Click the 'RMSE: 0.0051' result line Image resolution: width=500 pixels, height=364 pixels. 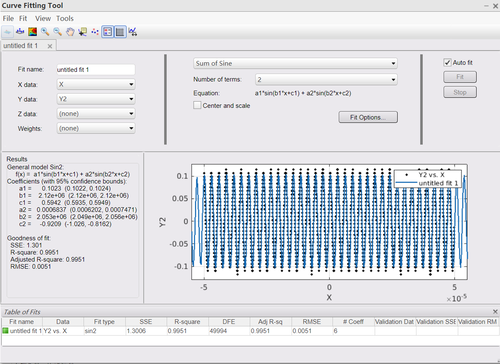(x=31, y=266)
